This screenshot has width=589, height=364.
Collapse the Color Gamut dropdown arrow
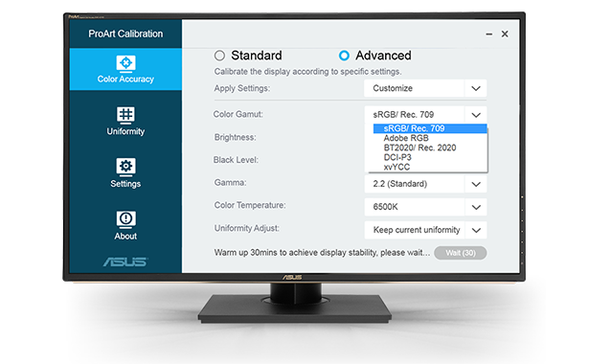(x=476, y=115)
